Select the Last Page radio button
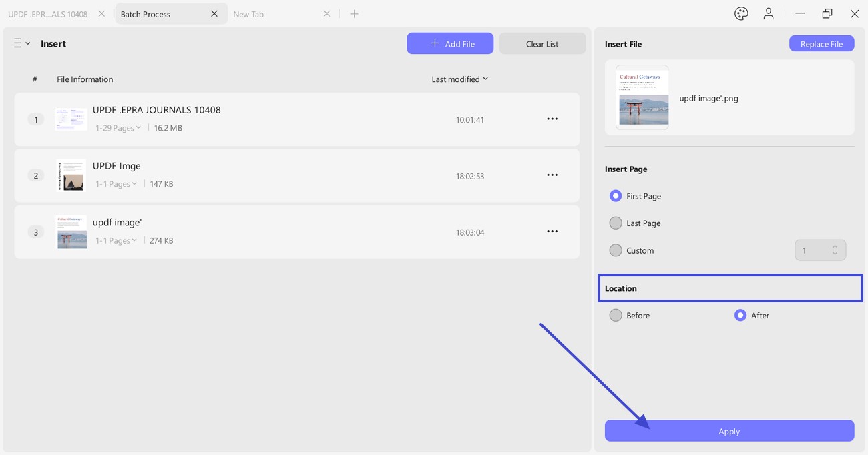This screenshot has width=868, height=455. (x=616, y=223)
